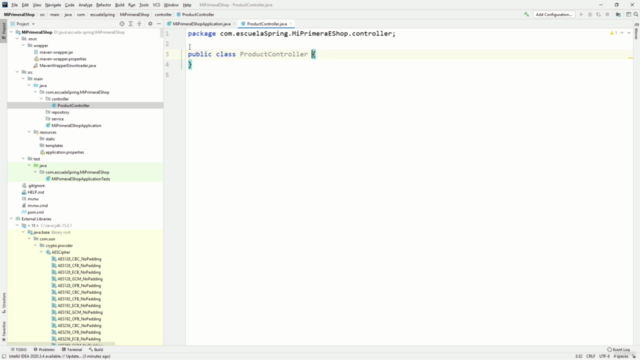This screenshot has width=640, height=360.
Task: Select AES128_CBC_NoPadding in tree
Action: point(79,259)
